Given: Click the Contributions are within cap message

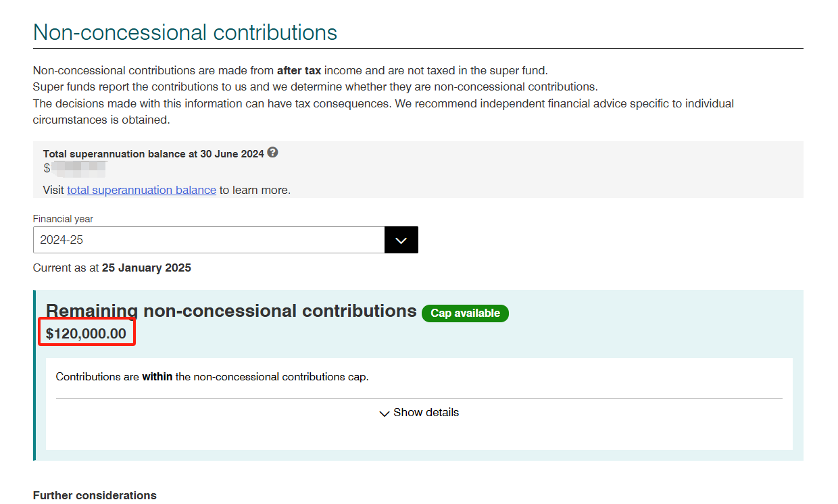Looking at the screenshot, I should 212,376.
